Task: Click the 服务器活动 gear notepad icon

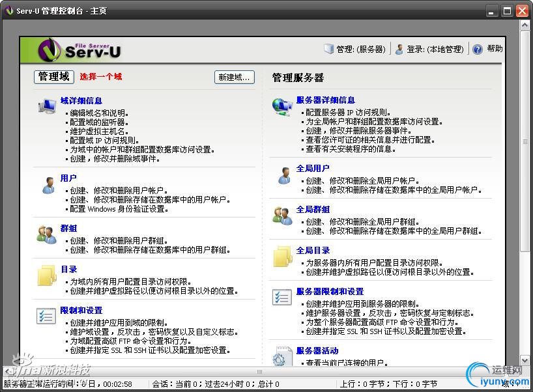Action: (282, 356)
